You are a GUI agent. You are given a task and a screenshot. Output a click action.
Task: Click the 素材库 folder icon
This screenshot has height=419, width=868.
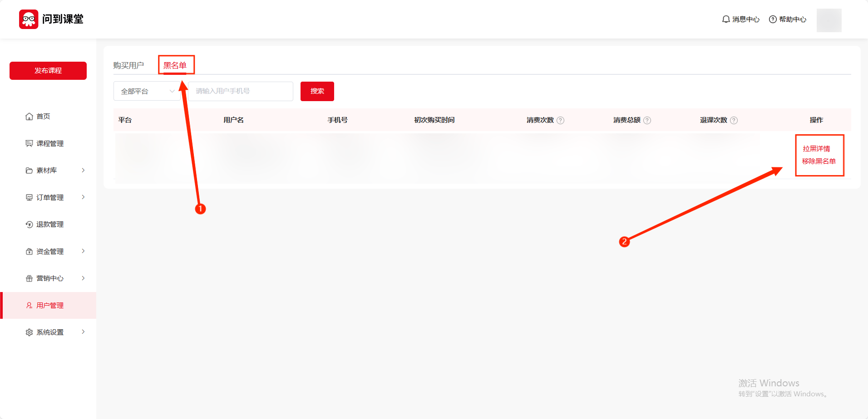point(30,171)
